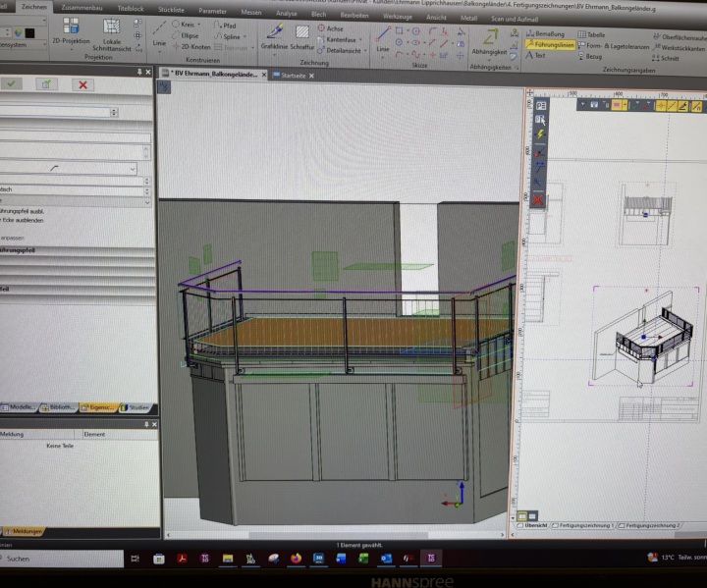Select the Kreis construction tool

click(x=184, y=25)
